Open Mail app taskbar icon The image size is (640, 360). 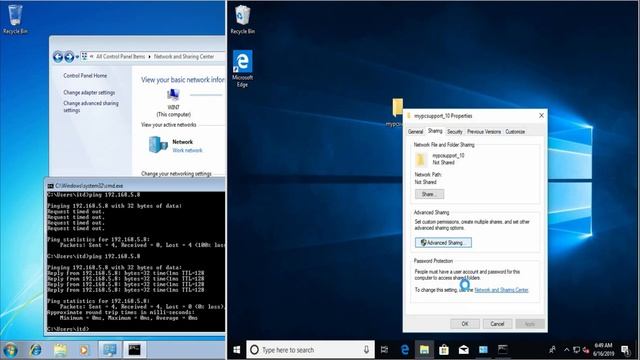pyautogui.click(x=463, y=350)
